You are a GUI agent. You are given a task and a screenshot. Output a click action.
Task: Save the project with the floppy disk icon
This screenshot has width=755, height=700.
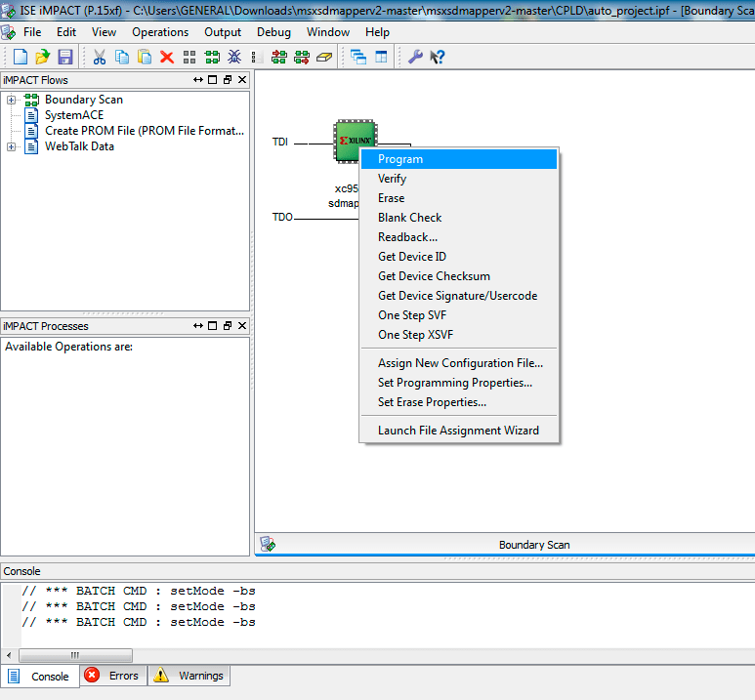pos(65,58)
